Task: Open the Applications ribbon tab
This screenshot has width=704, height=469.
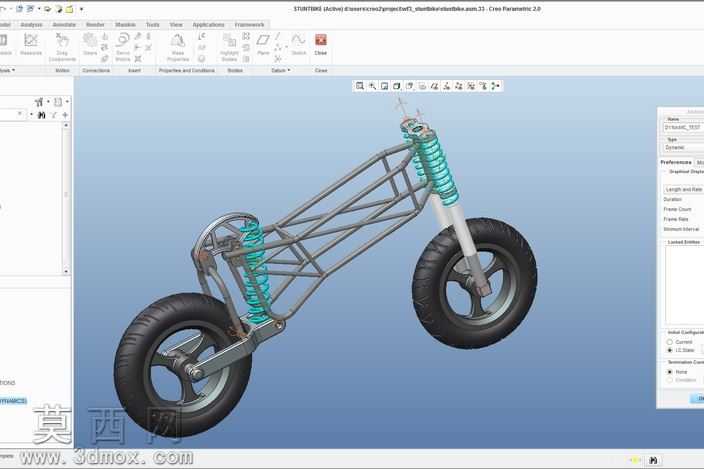Action: coord(208,25)
